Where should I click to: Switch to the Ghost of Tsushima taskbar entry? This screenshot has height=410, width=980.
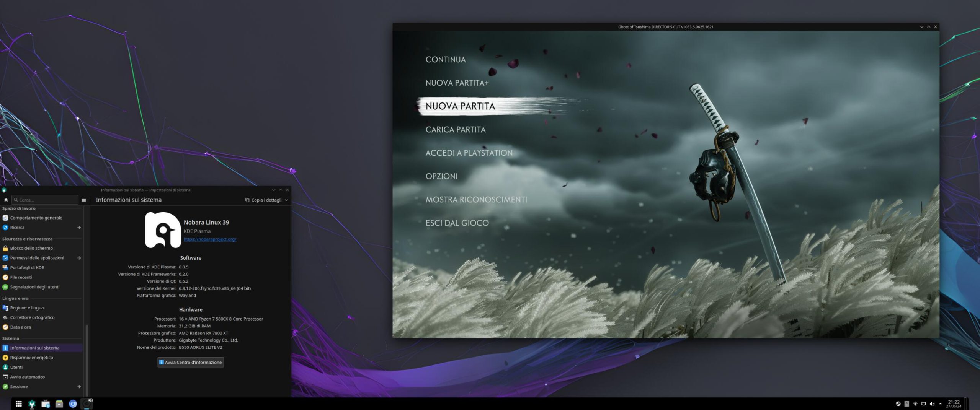coord(87,404)
